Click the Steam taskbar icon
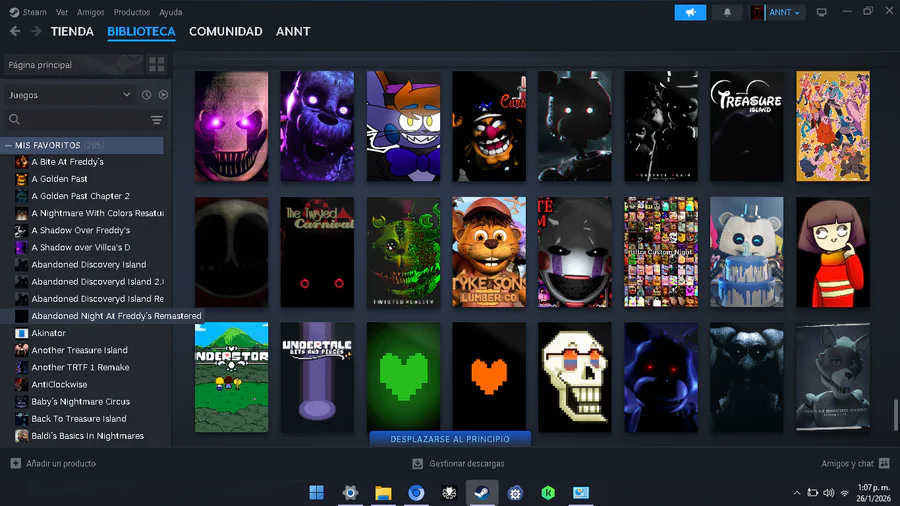This screenshot has width=900, height=506. coord(482,492)
